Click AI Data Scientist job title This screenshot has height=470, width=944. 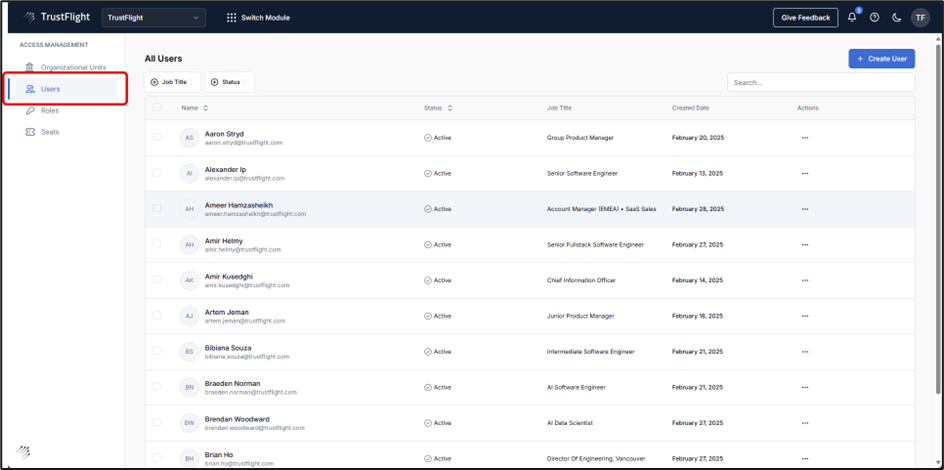(570, 423)
